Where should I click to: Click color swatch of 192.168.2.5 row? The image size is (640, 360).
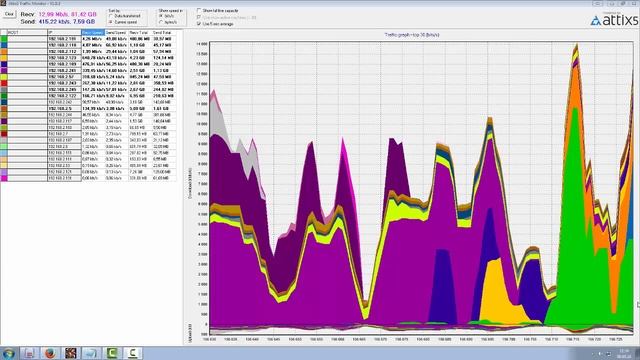pyautogui.click(x=4, y=109)
